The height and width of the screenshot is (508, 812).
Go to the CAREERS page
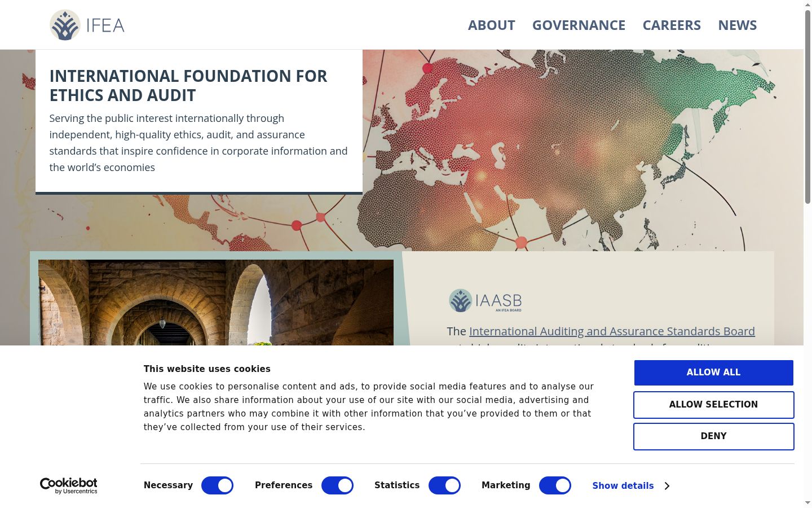point(672,25)
